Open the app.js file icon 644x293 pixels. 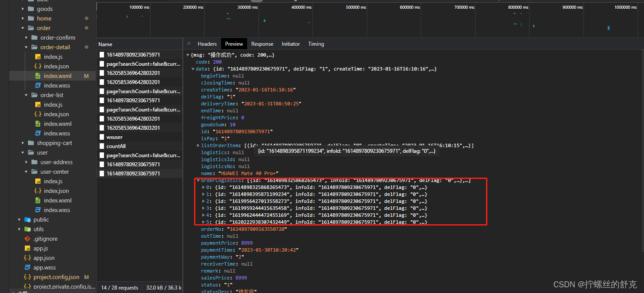pyautogui.click(x=27, y=248)
